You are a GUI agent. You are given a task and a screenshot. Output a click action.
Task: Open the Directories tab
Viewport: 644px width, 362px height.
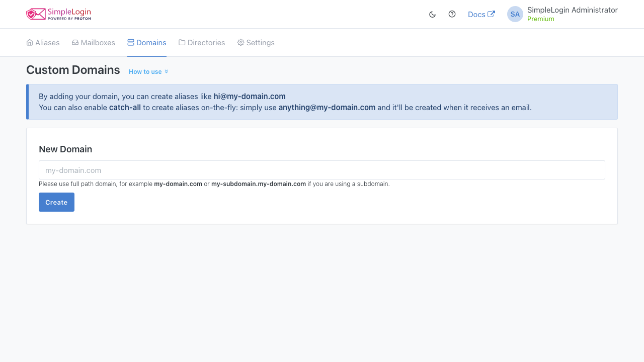pyautogui.click(x=202, y=43)
